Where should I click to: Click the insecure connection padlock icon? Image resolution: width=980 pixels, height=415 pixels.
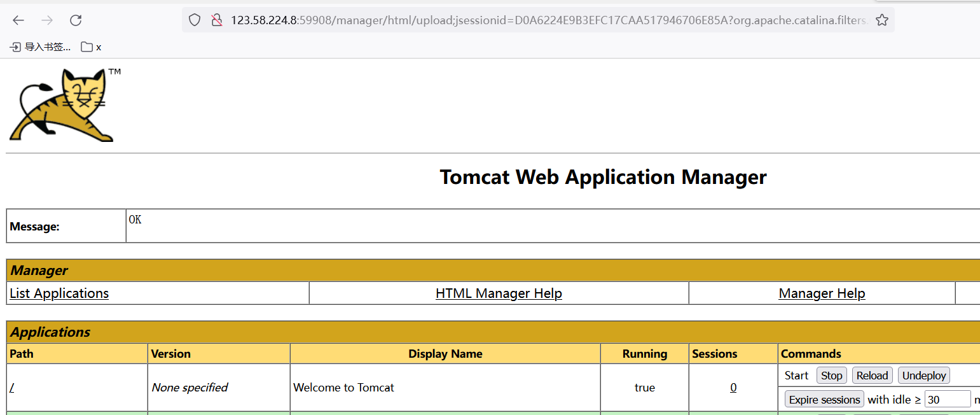pyautogui.click(x=217, y=20)
